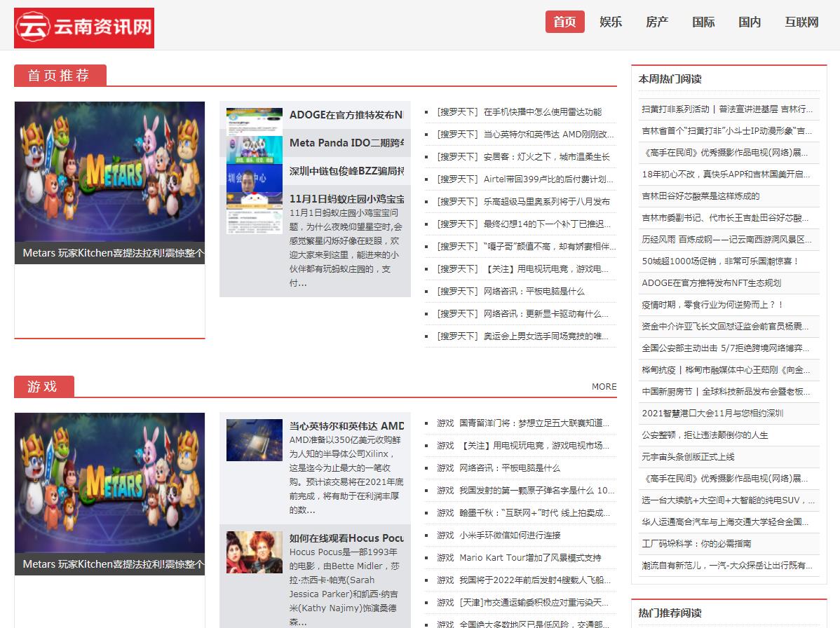Open '[天津]市交通运输委积极应对重污染天' article
The width and height of the screenshot is (840, 628).
click(x=534, y=603)
